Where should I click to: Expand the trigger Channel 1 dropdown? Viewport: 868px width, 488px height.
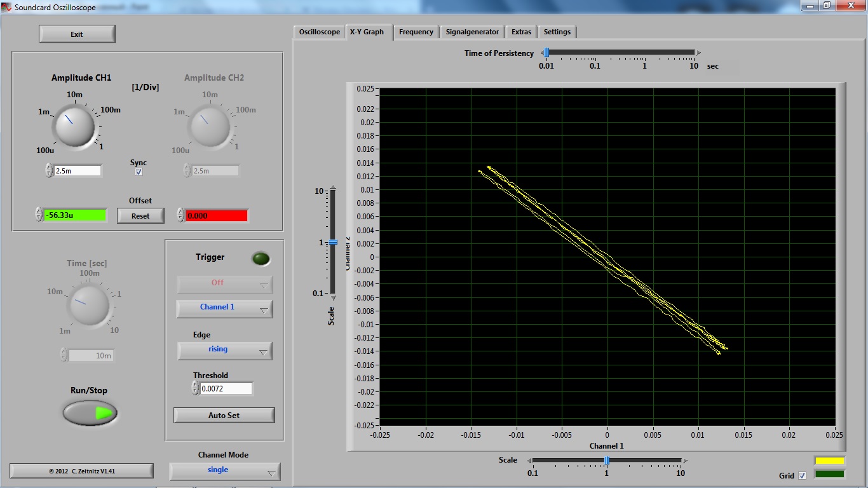pos(224,308)
